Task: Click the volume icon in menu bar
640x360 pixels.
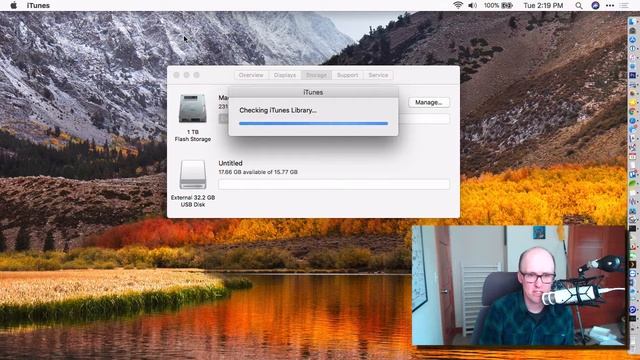Action: tap(472, 5)
